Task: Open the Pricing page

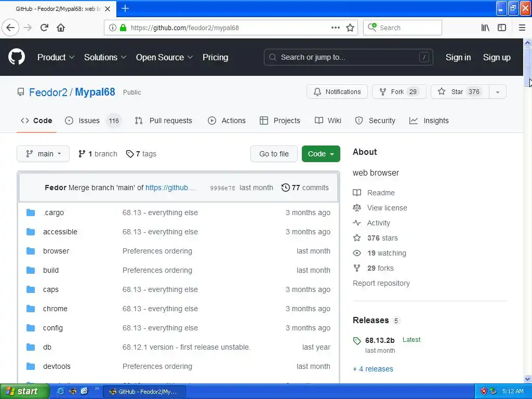Action: 215,57
